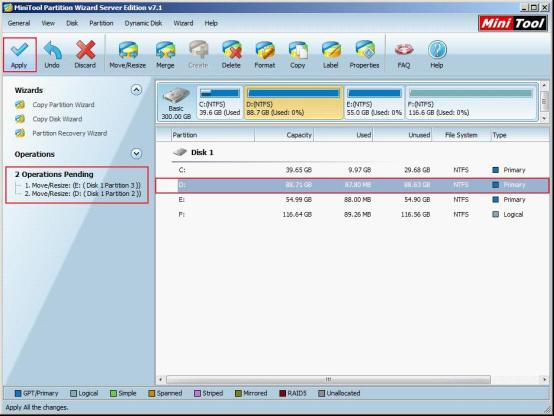Click the Copy Disk Wizard icon
The image size is (554, 416).
(x=20, y=119)
